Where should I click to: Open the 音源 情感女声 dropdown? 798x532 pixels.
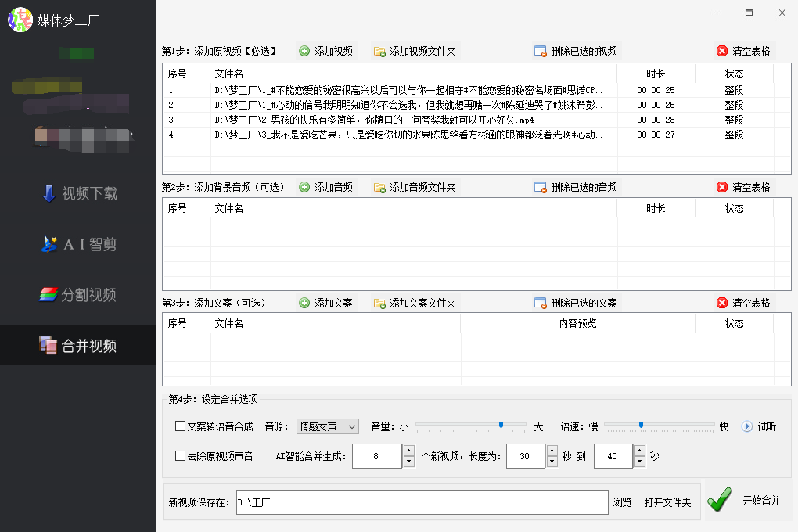click(x=328, y=426)
